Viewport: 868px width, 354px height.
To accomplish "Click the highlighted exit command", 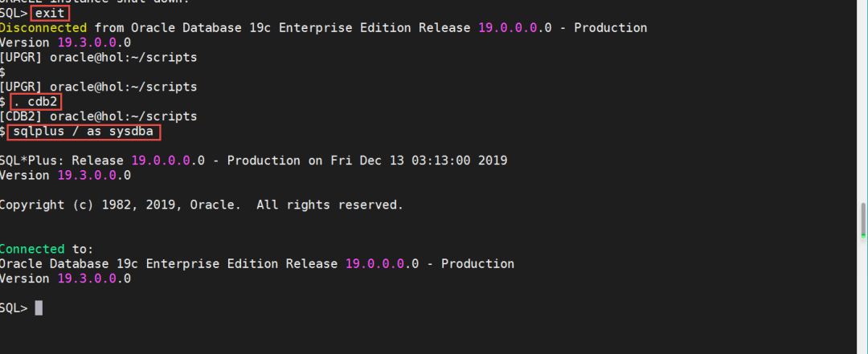I will tap(51, 14).
